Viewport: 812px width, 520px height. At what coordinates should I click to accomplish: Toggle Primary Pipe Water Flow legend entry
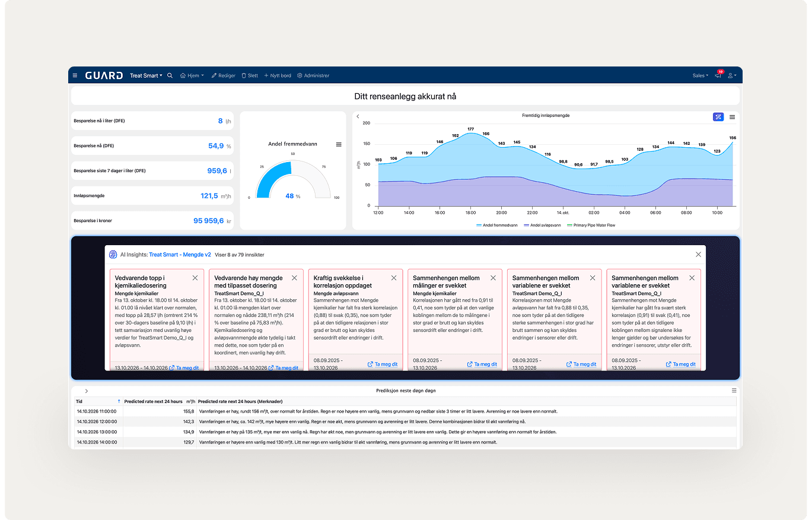591,225
